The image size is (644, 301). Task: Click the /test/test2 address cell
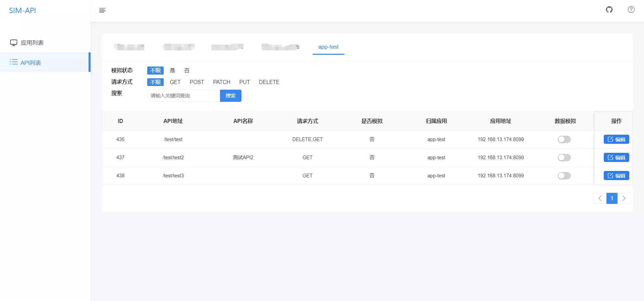[173, 158]
